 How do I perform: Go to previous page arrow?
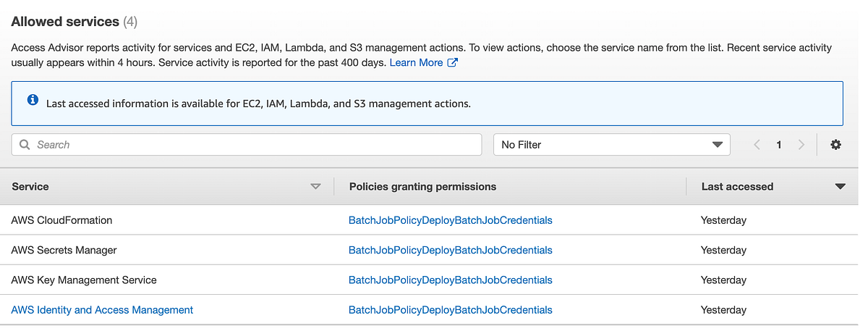point(757,145)
